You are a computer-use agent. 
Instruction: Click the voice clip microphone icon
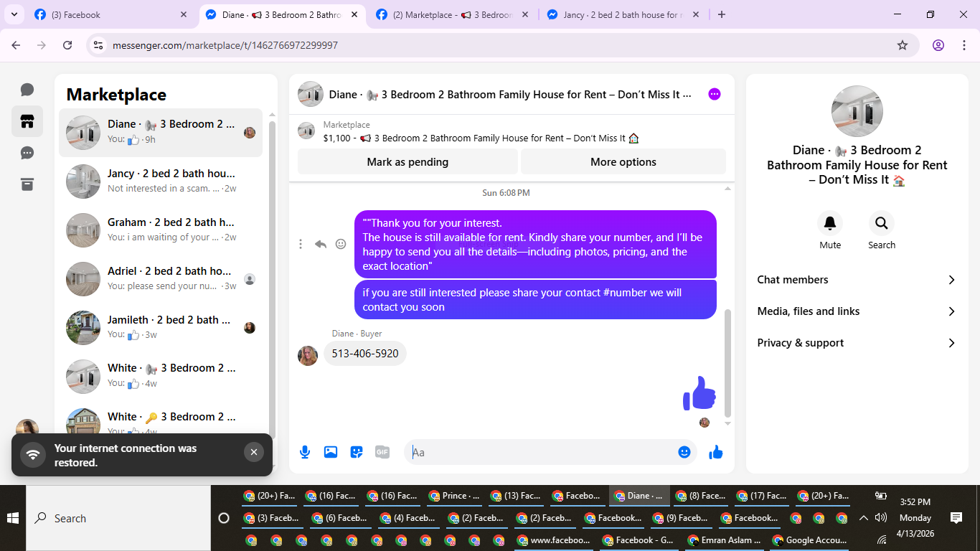[x=305, y=452]
